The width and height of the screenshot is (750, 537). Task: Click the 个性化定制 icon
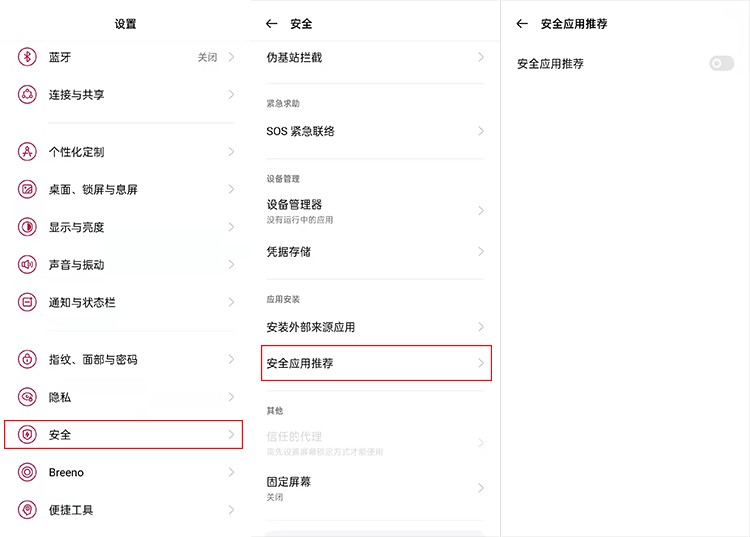(x=27, y=152)
